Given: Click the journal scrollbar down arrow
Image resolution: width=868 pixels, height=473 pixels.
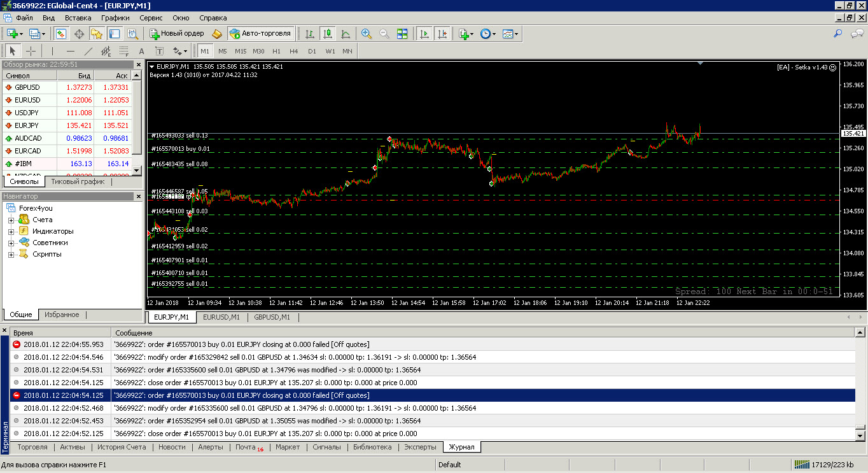Looking at the screenshot, I should 861,435.
